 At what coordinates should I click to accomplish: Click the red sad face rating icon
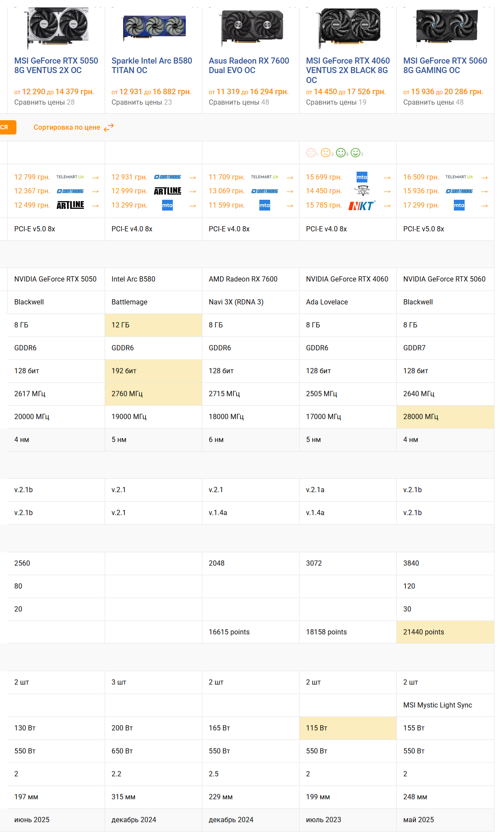point(311,153)
